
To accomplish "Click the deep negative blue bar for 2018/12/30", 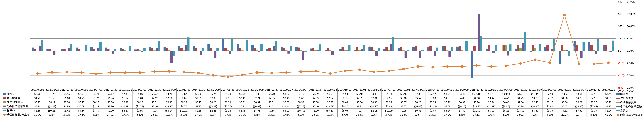I will coord(472,64).
